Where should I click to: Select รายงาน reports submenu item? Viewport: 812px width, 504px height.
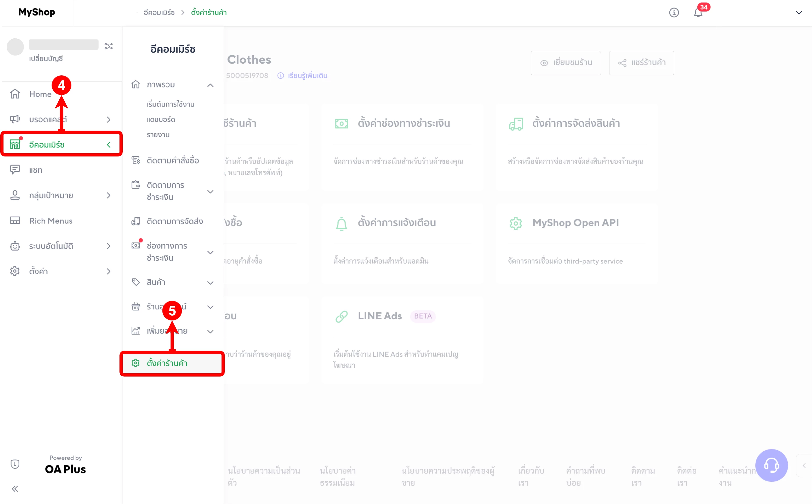point(158,135)
